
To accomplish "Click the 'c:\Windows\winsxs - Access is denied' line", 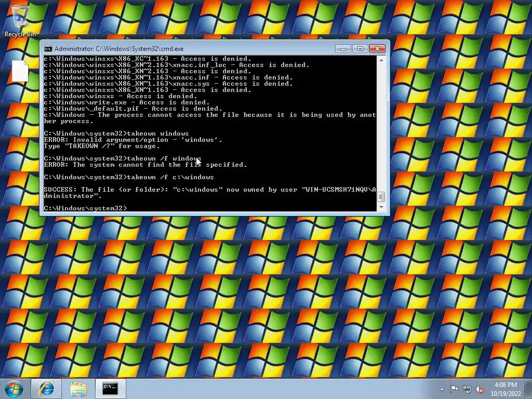I will pos(121,96).
